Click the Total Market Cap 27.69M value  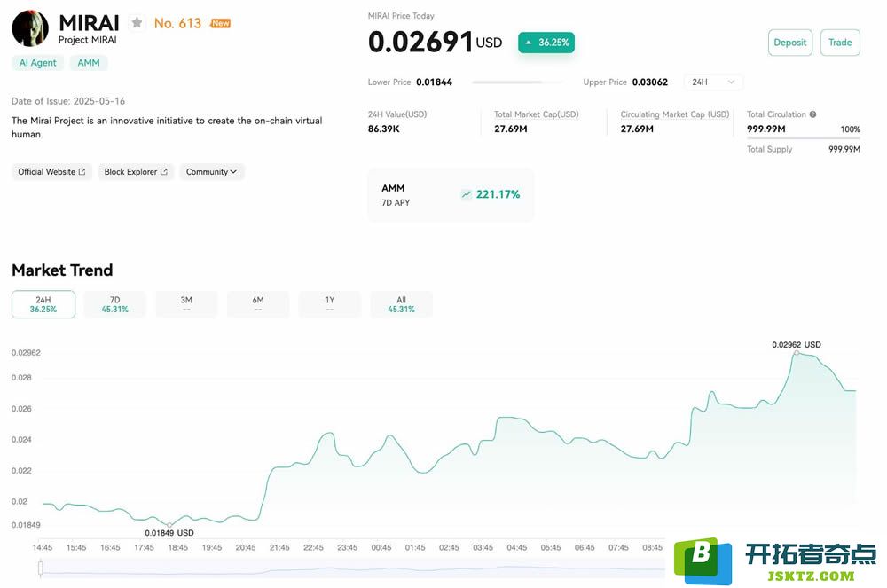[x=511, y=129]
